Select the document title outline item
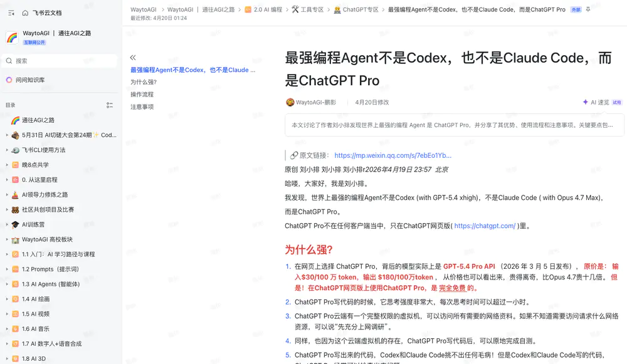This screenshot has width=627, height=364. 192,70
